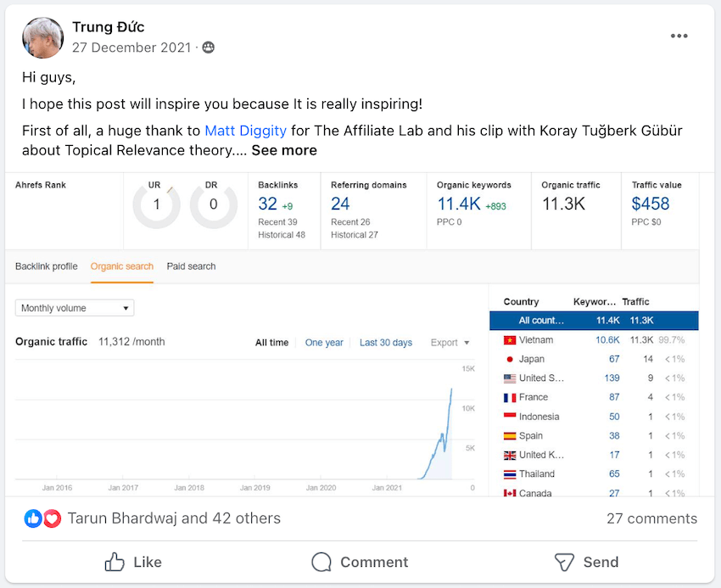721x588 pixels.
Task: Expand the post with See more
Action: (x=284, y=150)
